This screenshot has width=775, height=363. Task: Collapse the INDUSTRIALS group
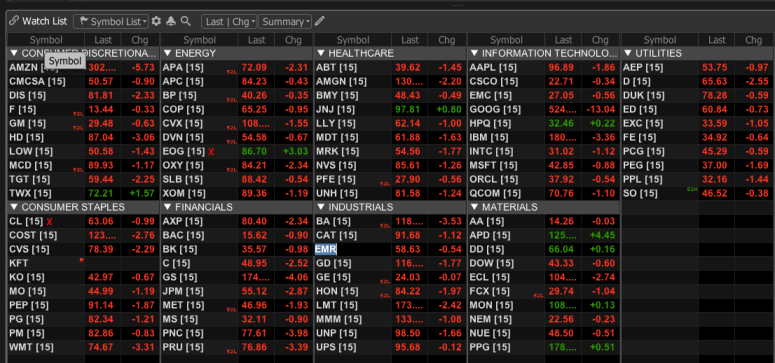(320, 207)
